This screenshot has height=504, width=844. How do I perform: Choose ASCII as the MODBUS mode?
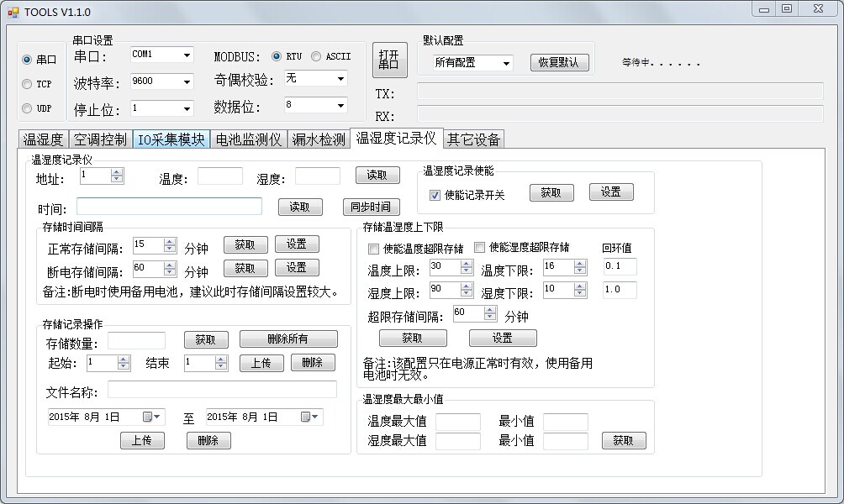coord(316,56)
